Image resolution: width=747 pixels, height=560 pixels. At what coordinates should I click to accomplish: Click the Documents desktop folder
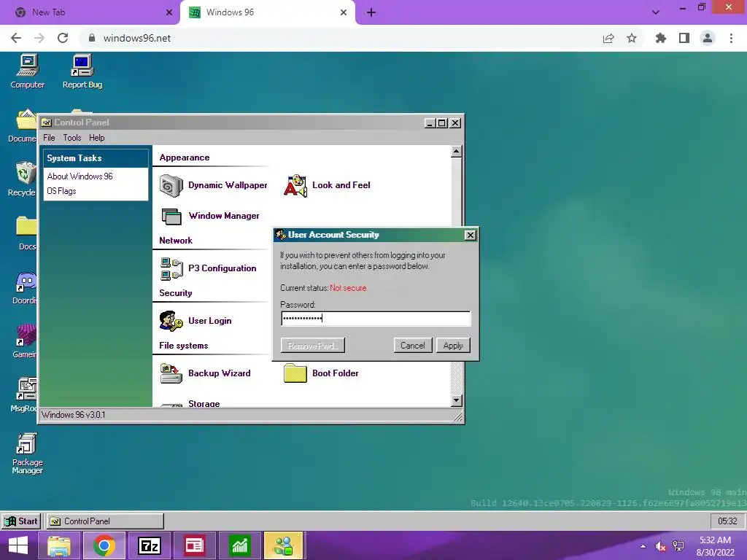[23, 125]
